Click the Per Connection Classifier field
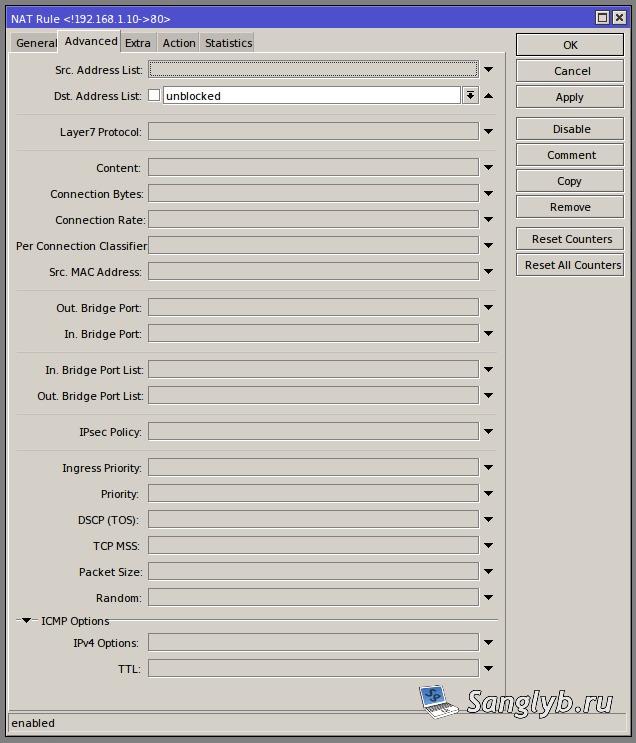 pos(313,245)
